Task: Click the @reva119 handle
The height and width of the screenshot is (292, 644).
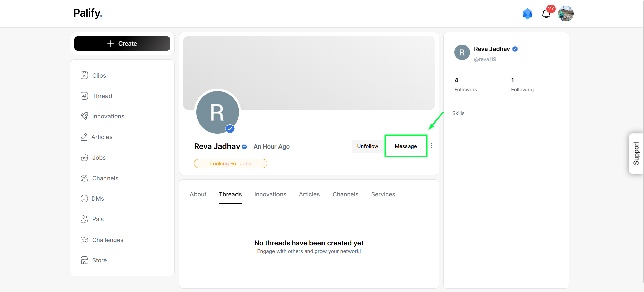Action: click(485, 59)
